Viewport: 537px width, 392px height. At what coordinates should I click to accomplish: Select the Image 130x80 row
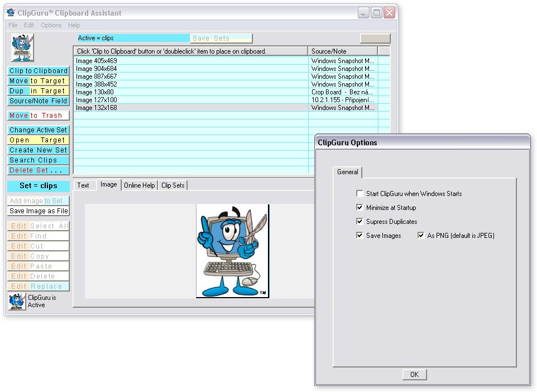tap(232, 92)
